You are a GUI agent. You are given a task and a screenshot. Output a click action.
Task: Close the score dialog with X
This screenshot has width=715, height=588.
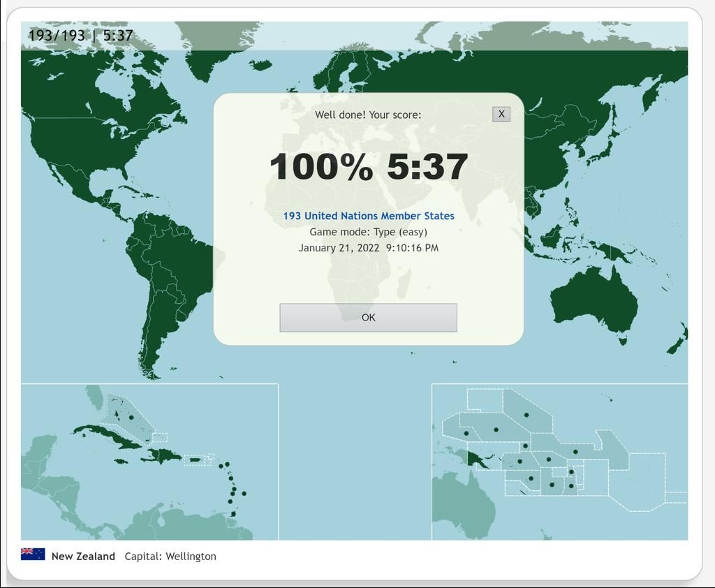point(501,114)
